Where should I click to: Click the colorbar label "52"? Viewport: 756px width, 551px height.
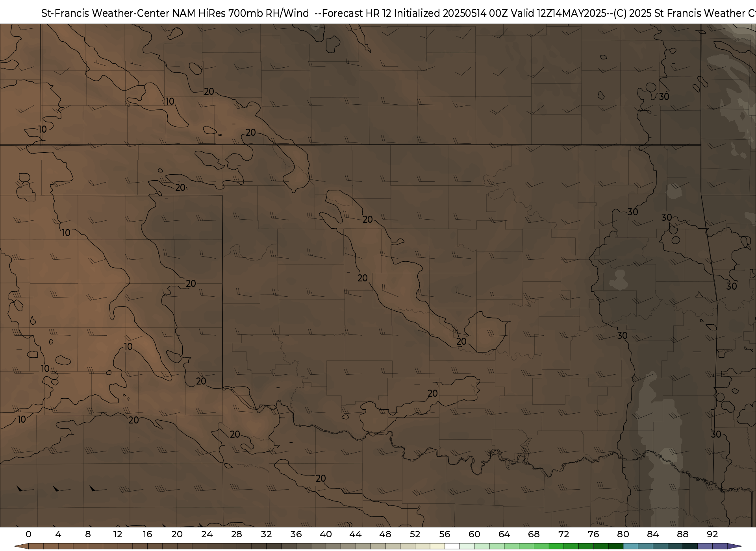pos(415,534)
